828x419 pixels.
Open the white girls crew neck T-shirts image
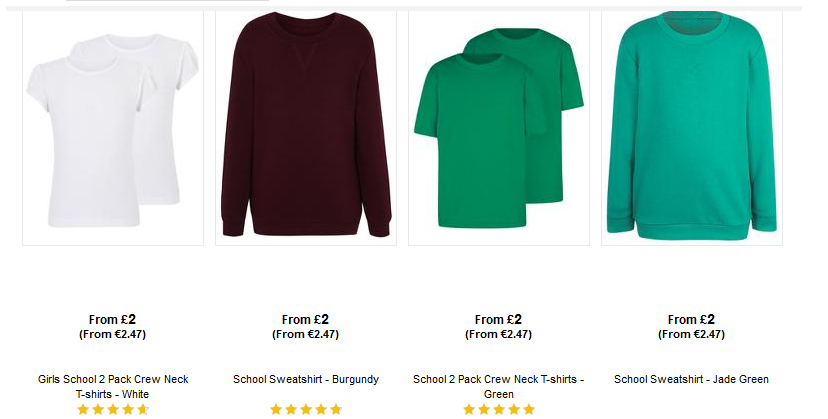coord(113,128)
